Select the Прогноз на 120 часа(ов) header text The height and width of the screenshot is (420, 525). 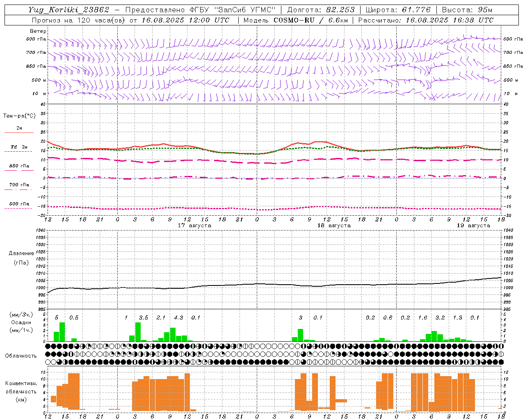[80, 20]
